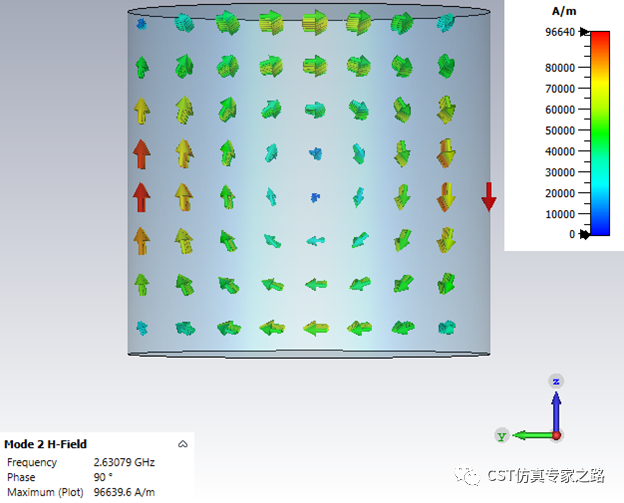Click the Mode 2 H-Field title
Screen dimensions: 624x503
point(45,444)
